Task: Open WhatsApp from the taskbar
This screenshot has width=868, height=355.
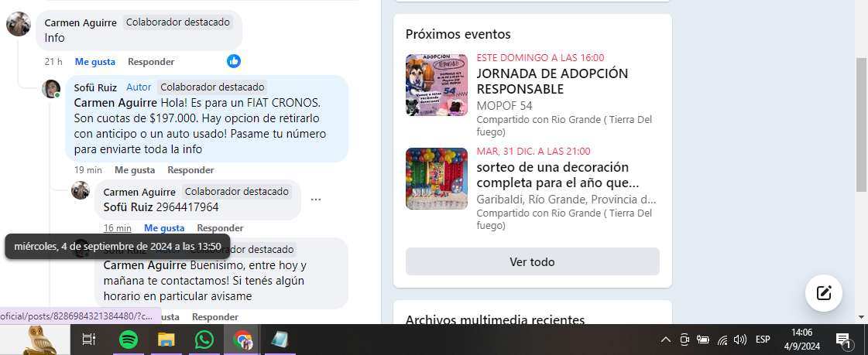Action: pos(204,340)
